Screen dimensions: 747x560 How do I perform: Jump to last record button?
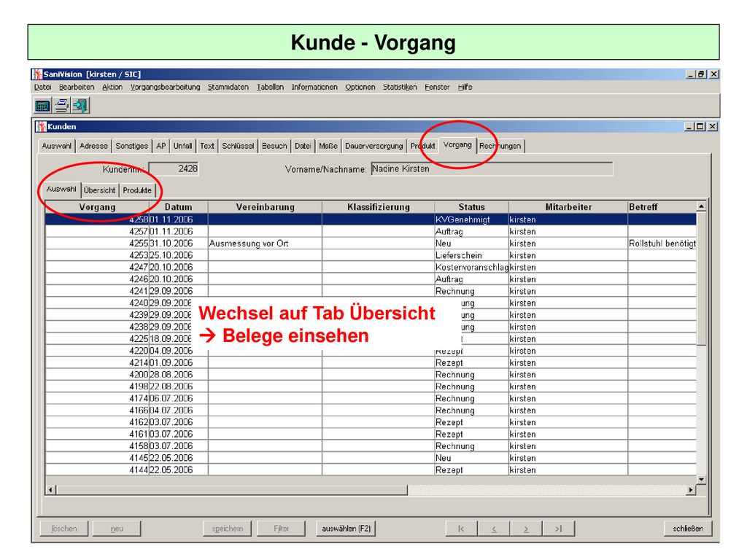pos(558,529)
